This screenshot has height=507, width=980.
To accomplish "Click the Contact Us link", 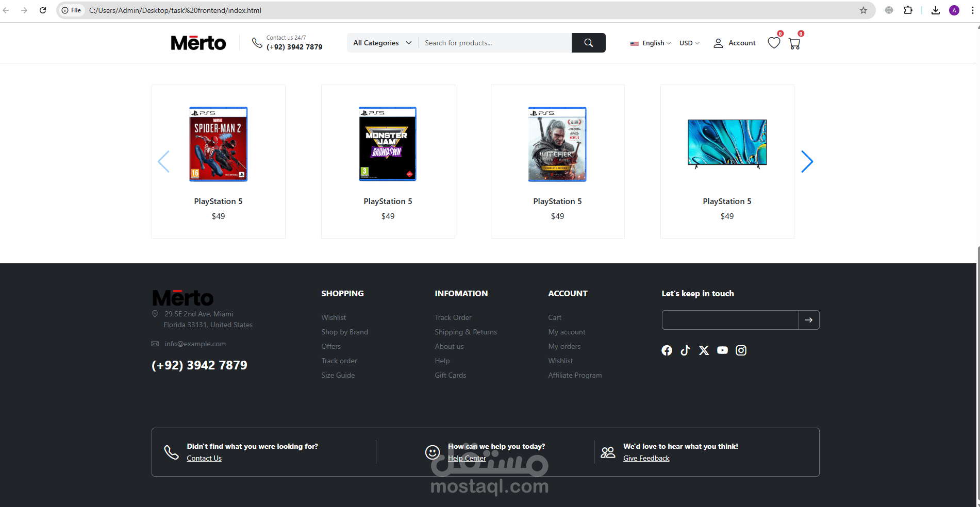I will [x=204, y=458].
